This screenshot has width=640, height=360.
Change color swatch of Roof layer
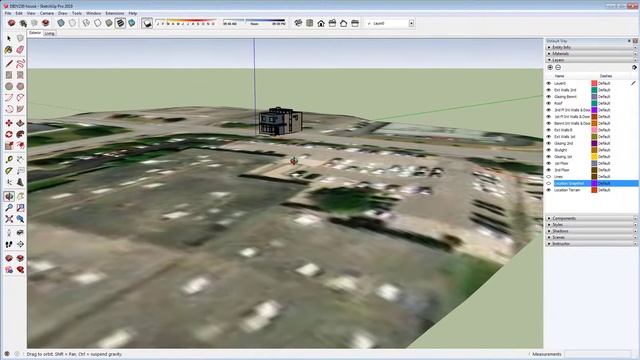594,103
